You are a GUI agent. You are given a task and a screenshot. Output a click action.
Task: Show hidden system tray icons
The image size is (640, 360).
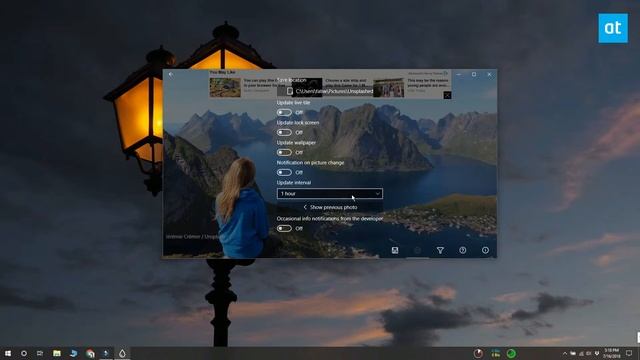click(565, 353)
